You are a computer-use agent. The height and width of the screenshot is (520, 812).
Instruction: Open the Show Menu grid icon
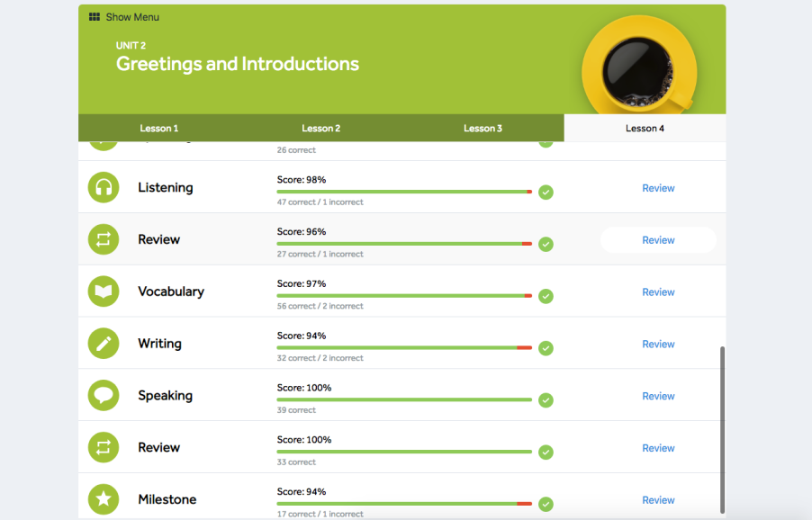pyautogui.click(x=95, y=17)
